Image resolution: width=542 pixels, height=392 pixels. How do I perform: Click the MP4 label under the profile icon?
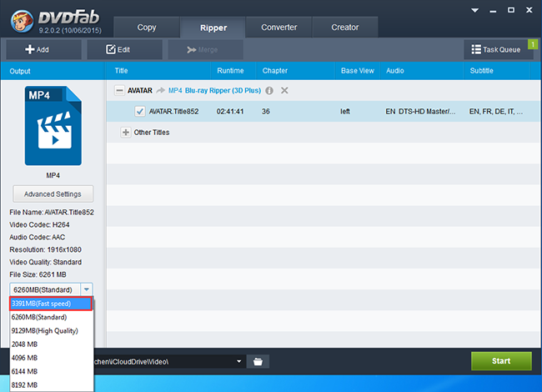click(53, 175)
